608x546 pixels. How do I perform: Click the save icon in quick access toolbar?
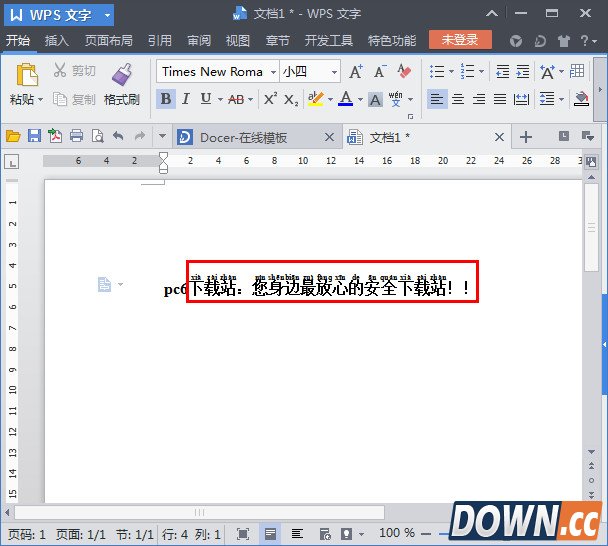(34, 137)
